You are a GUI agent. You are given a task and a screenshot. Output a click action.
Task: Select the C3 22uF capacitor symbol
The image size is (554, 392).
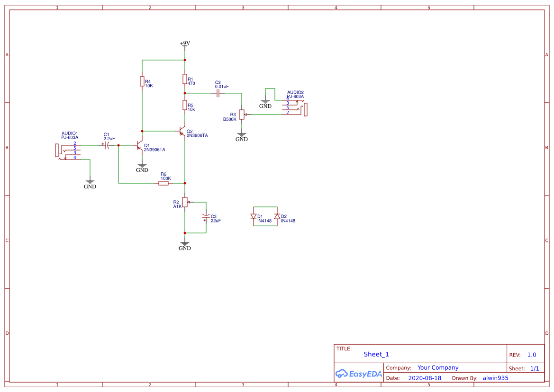click(206, 217)
